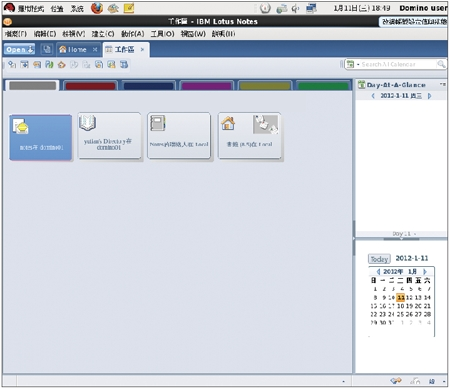Screen dimensions: 450x389
Task: Go to previous day in Day-At-A-Glance
Action: [x=373, y=96]
